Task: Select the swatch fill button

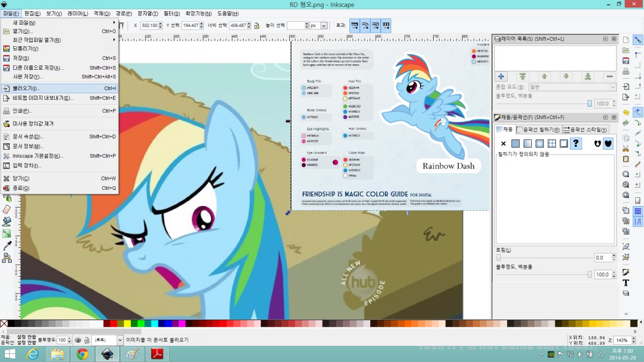Action: click(563, 143)
